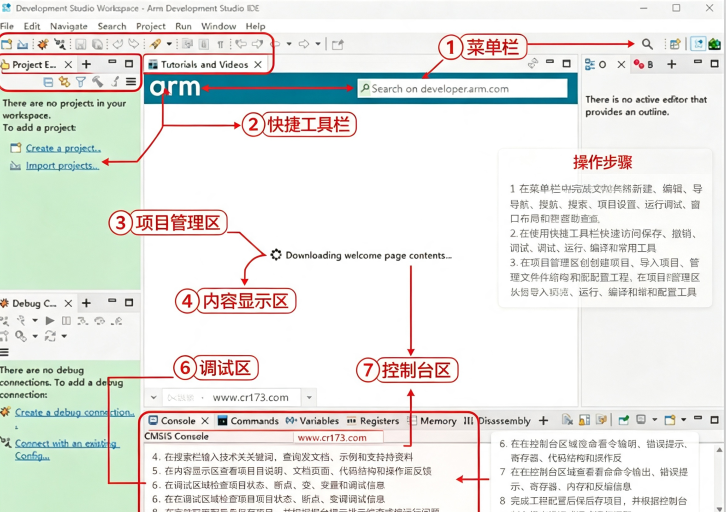Click the Step Out icon in Debug Control
The image size is (726, 512).
coord(117,320)
